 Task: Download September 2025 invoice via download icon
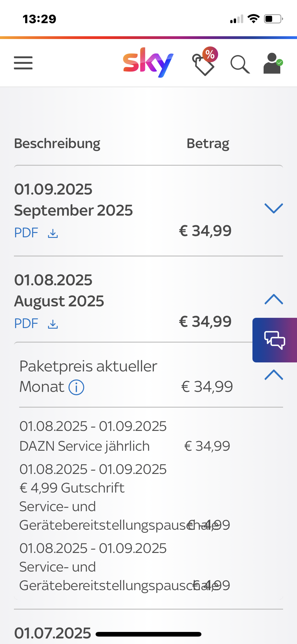53,233
